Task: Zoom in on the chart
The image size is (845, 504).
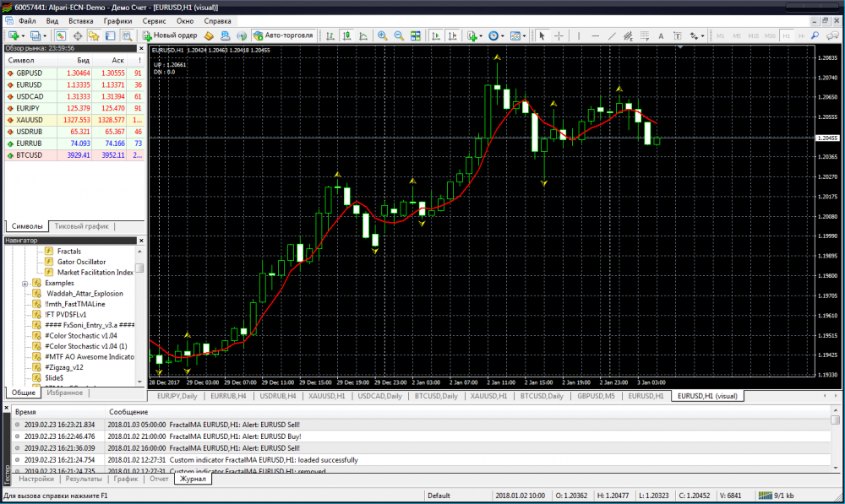Action: click(382, 35)
